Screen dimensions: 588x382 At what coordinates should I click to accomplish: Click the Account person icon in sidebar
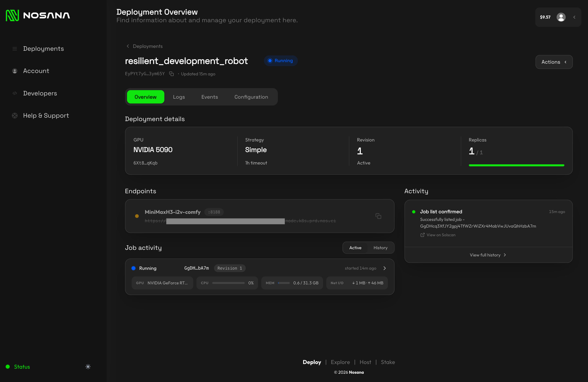15,71
